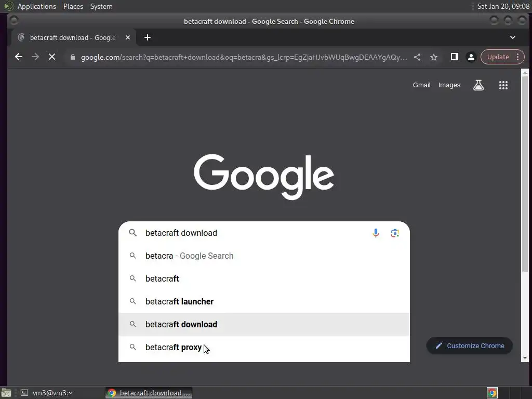Click the Update Chrome button
This screenshot has height=399, width=532.
coord(498,57)
